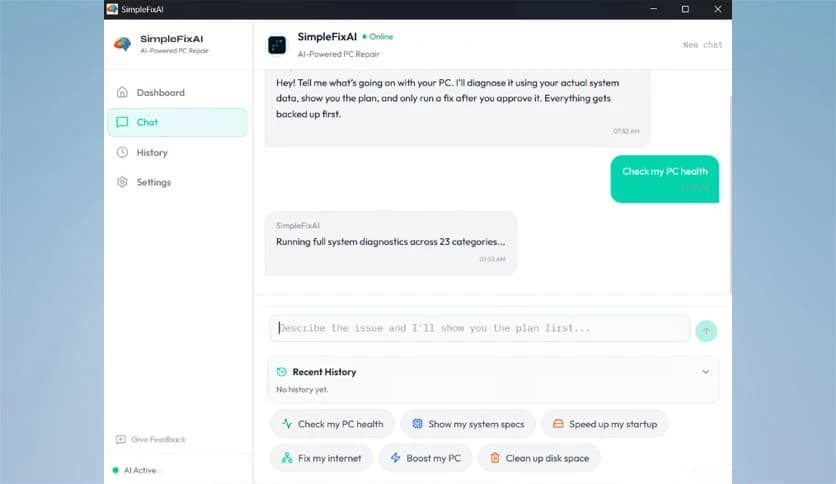
Task: Click the welcome message from SimpleFixAI
Action: [457, 107]
